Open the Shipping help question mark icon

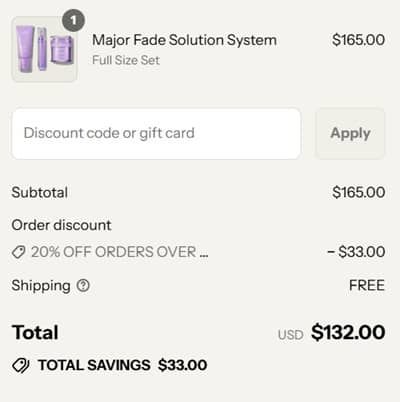83,285
